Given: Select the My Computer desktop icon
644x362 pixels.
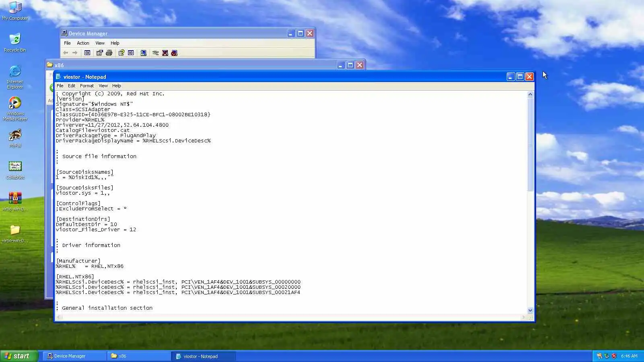Looking at the screenshot, I should pyautogui.click(x=15, y=11).
